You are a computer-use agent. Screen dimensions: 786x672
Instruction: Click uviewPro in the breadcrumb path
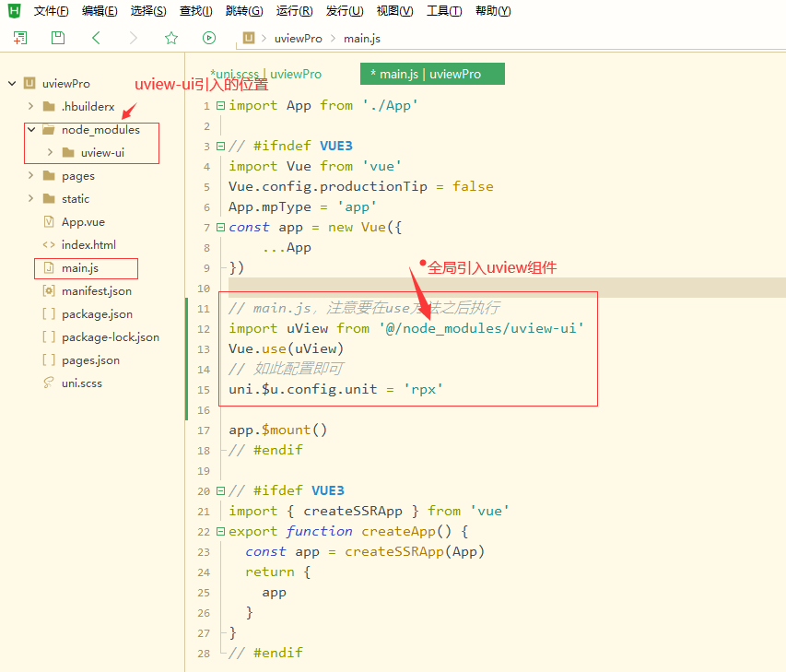[298, 39]
